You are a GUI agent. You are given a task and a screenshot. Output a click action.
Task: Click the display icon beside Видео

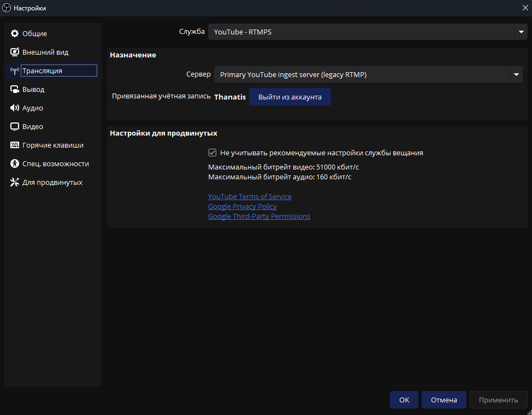[x=15, y=127]
